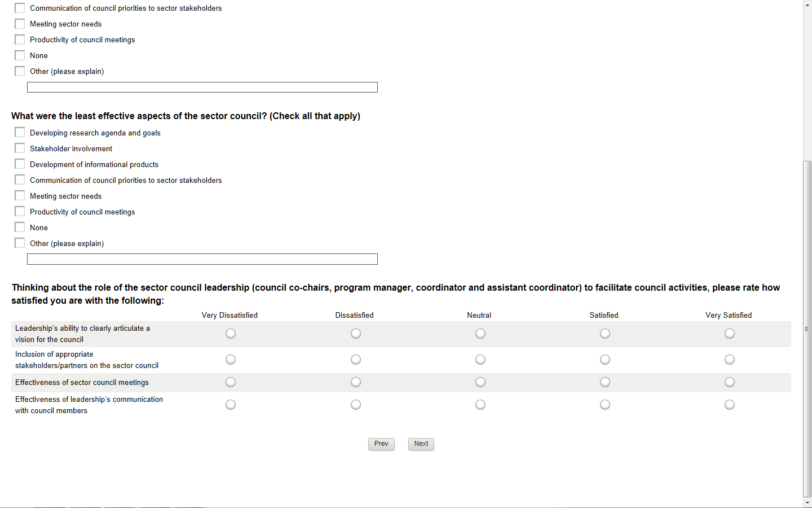Check 'Developing research agenda and goals' option
Image resolution: width=812 pixels, height=508 pixels.
click(20, 133)
